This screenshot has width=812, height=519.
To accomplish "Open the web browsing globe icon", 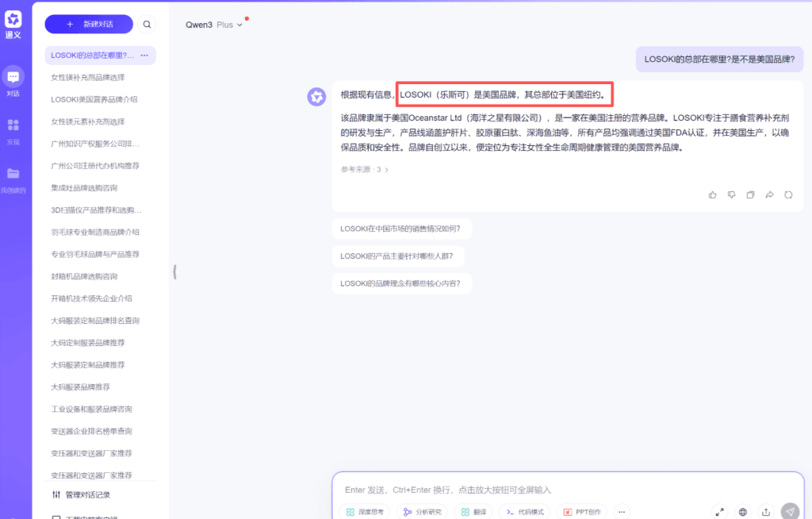I will [x=743, y=512].
